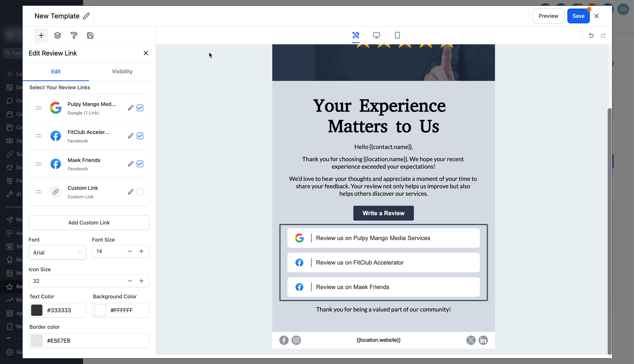Click the SN user avatar behind the editor
Screen dimensions: 634x364
coord(623,10)
